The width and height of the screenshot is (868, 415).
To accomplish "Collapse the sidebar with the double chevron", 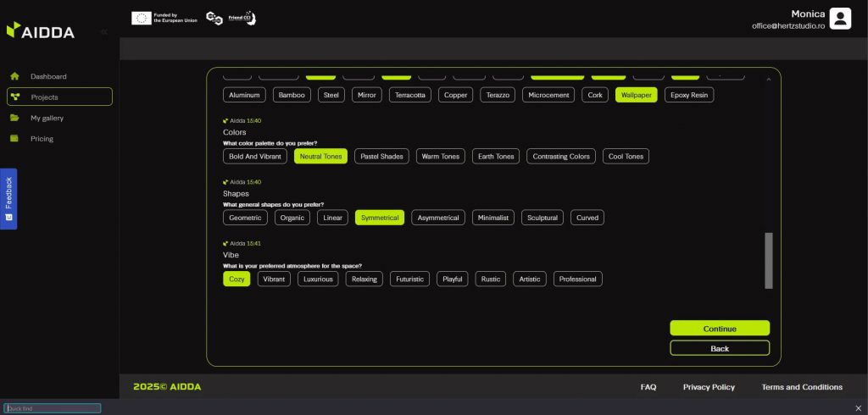I will (103, 31).
